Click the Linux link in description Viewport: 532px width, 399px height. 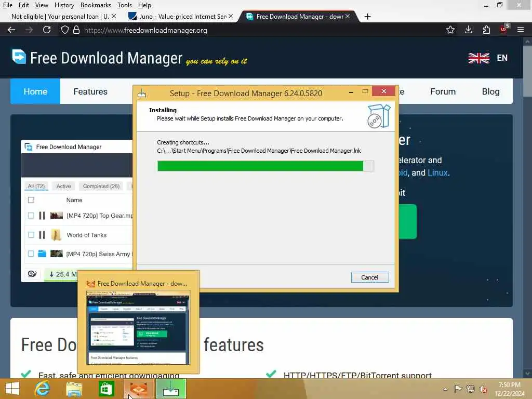coord(437,172)
